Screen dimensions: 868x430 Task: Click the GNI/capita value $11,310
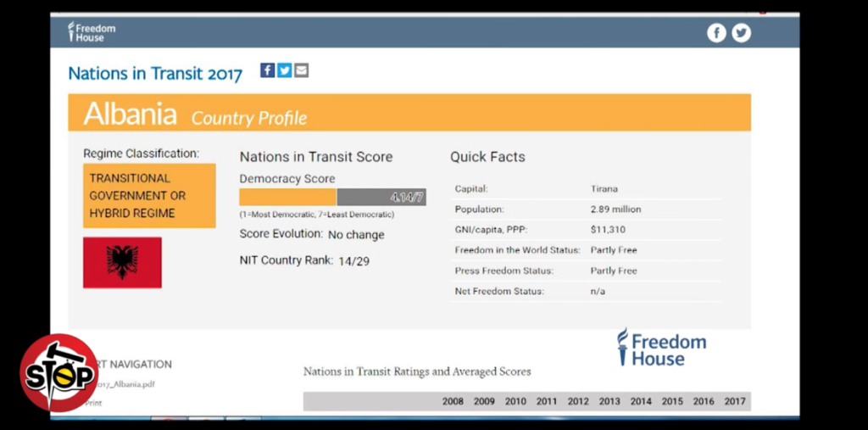tap(608, 229)
